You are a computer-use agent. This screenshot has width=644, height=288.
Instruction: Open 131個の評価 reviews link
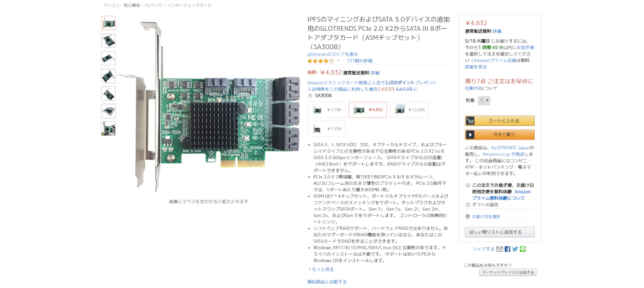(x=359, y=61)
